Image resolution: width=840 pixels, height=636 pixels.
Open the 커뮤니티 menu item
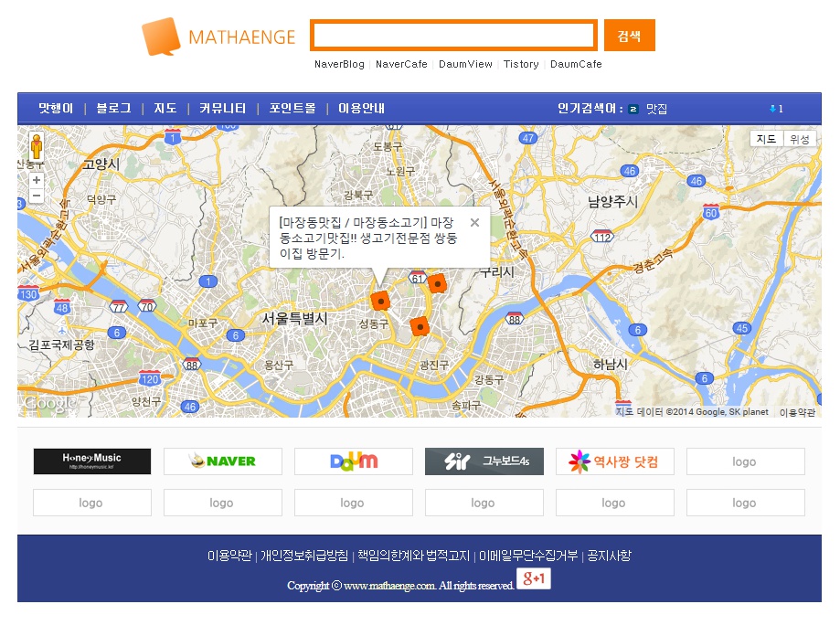(x=223, y=109)
